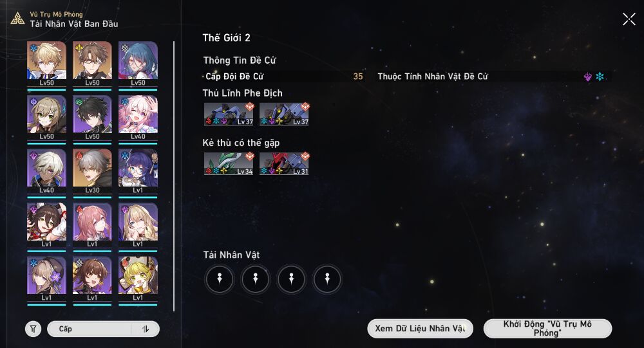The height and width of the screenshot is (348, 644).
Task: Select the first empty character slot
Action: [x=220, y=279]
